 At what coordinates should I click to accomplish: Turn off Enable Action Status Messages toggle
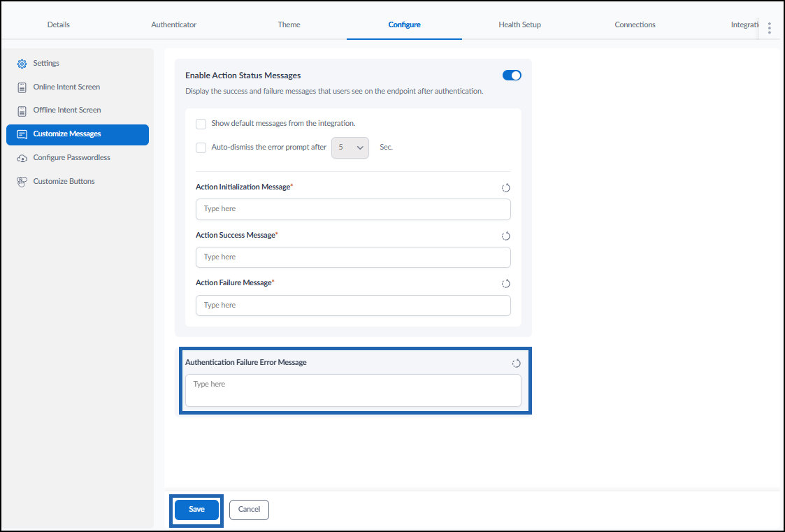pyautogui.click(x=512, y=75)
